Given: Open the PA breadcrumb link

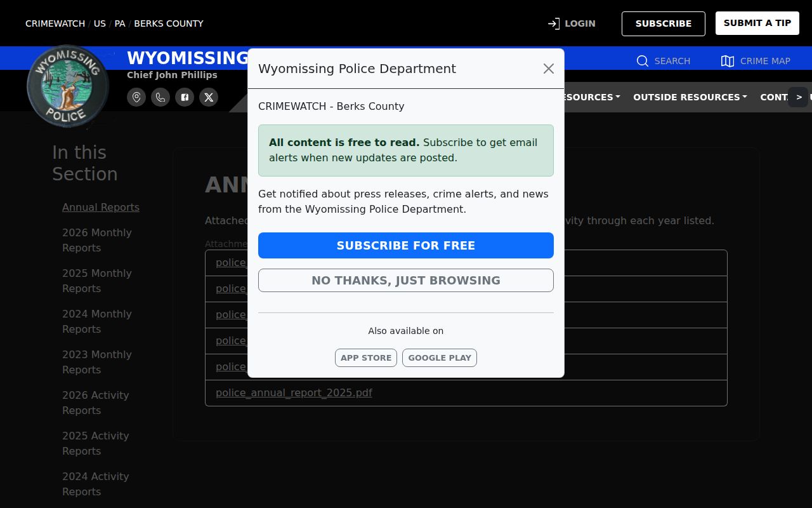Looking at the screenshot, I should click(120, 23).
